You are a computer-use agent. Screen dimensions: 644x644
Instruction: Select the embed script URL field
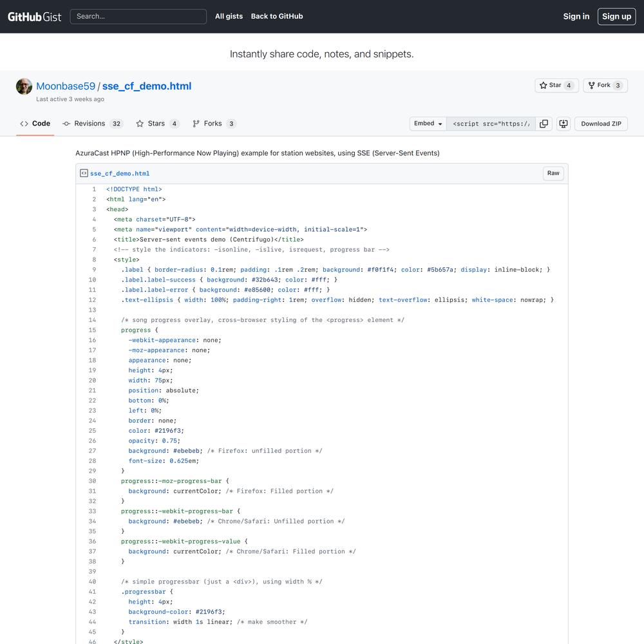pyautogui.click(x=491, y=124)
